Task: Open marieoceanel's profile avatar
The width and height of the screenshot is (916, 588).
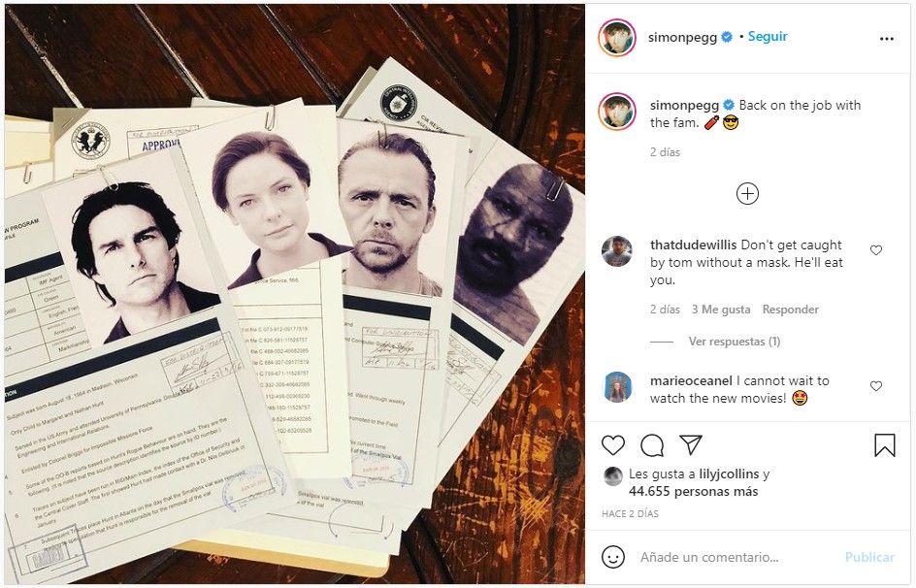Action: (617, 387)
